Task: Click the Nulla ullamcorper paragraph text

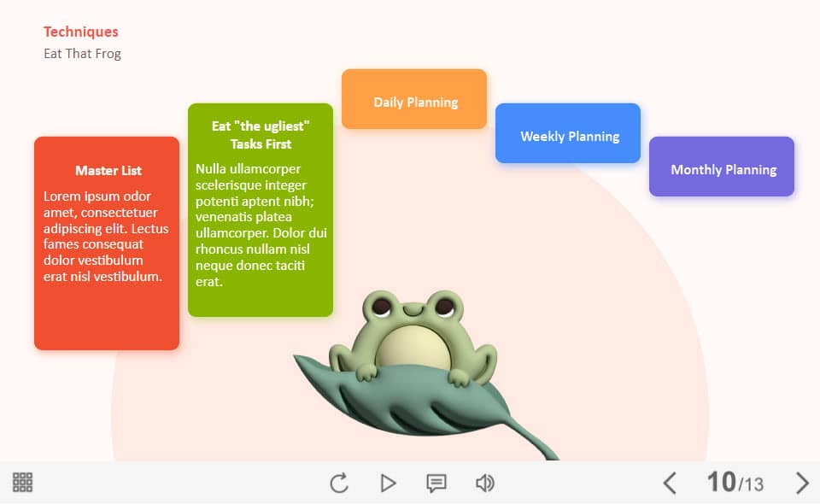Action: pyautogui.click(x=261, y=226)
